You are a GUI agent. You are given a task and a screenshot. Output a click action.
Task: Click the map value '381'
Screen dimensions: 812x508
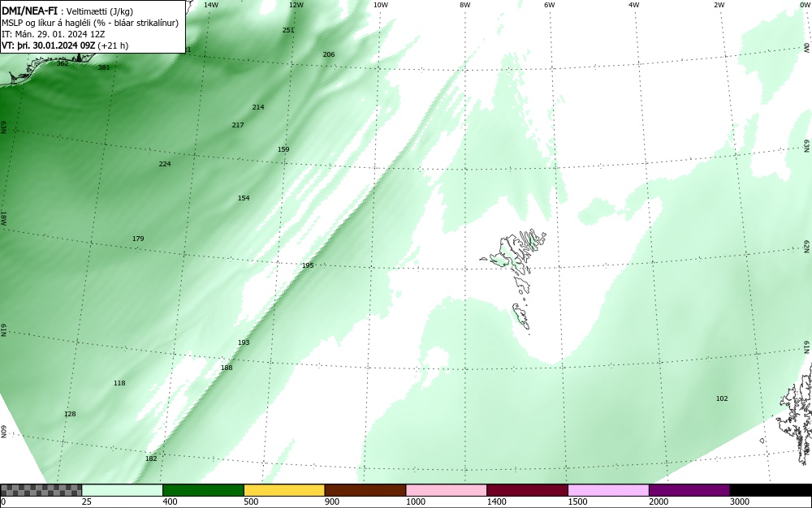pyautogui.click(x=104, y=67)
